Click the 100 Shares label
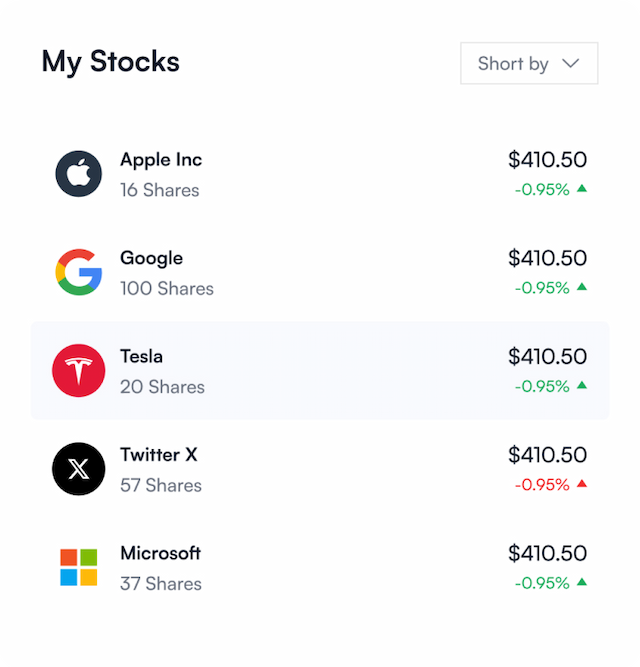This screenshot has width=640, height=667. pyautogui.click(x=167, y=288)
